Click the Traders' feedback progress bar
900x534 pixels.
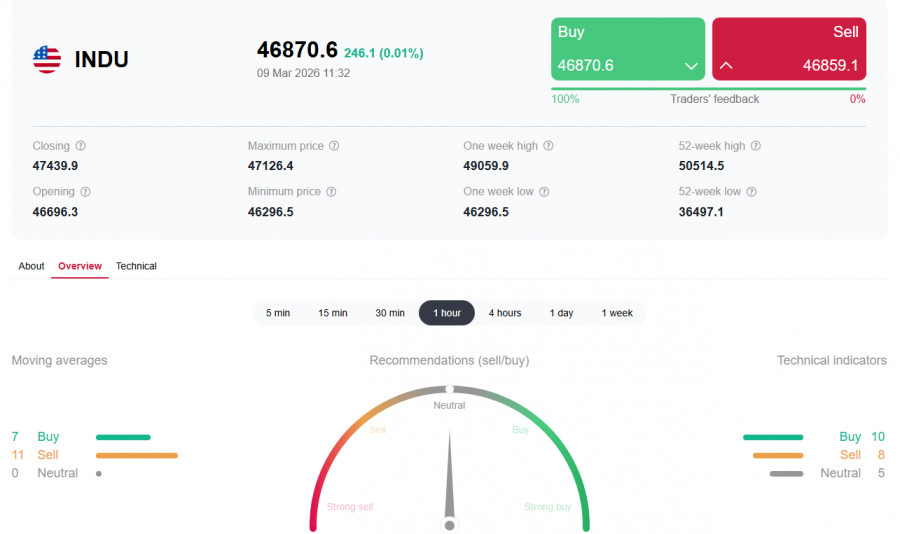coord(708,89)
